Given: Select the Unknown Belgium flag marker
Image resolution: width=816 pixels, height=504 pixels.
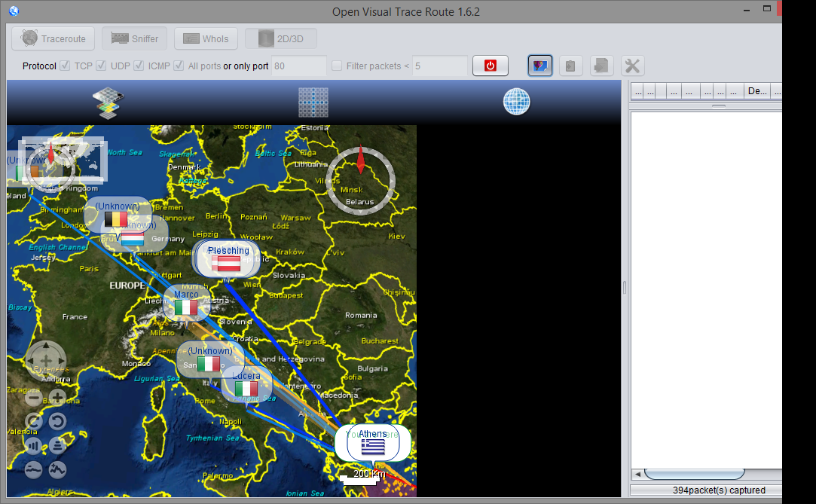Looking at the screenshot, I should tap(116, 214).
